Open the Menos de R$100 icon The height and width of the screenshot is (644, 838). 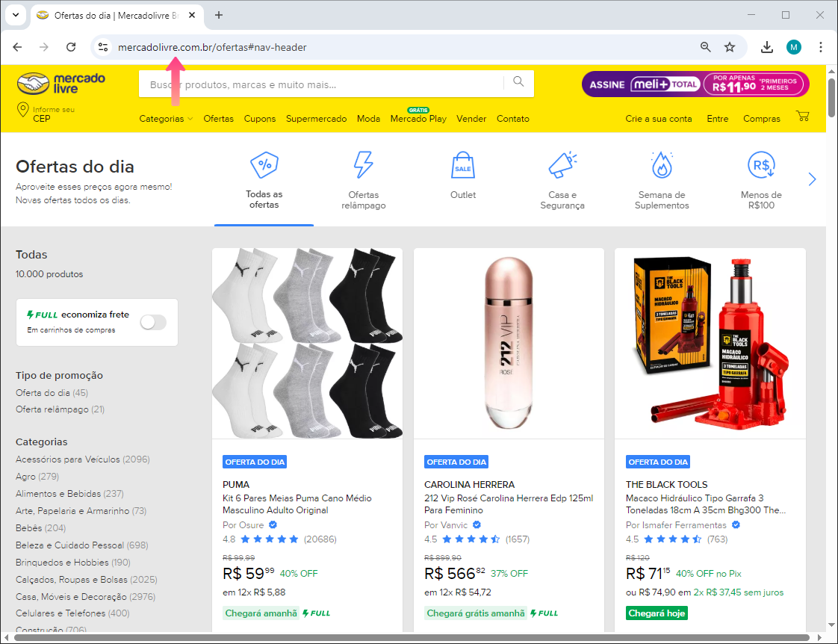coord(761,165)
